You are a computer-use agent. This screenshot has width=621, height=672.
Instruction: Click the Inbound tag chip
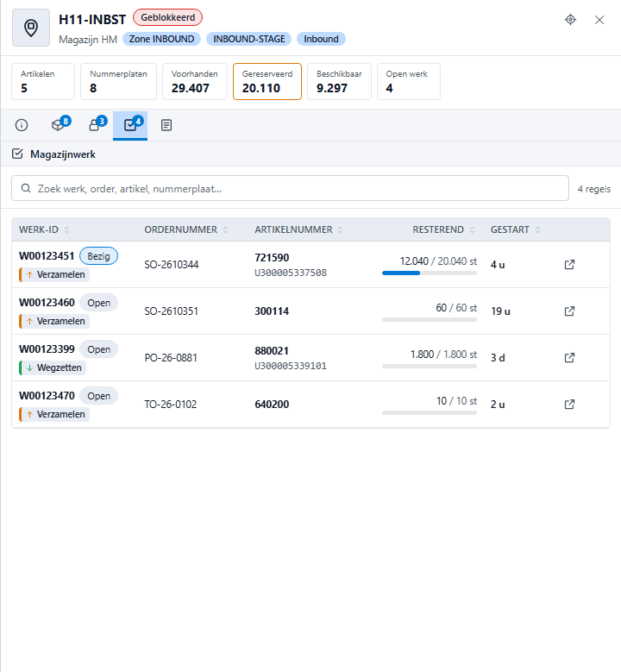[321, 39]
